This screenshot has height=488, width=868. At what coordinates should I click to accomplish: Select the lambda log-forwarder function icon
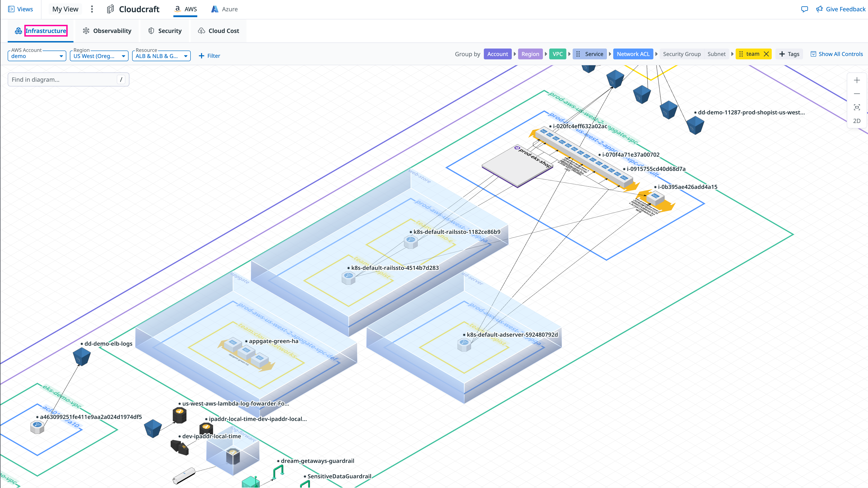pos(179,415)
